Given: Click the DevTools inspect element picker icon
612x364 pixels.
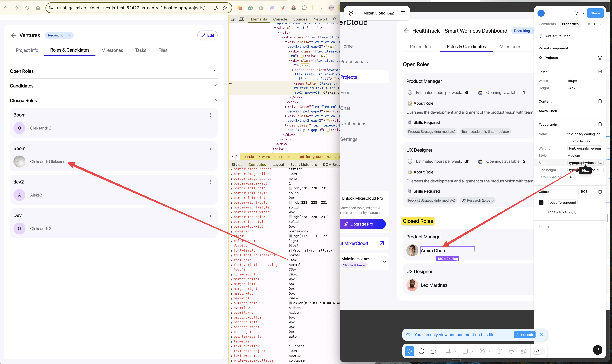Looking at the screenshot, I should pyautogui.click(x=233, y=19).
